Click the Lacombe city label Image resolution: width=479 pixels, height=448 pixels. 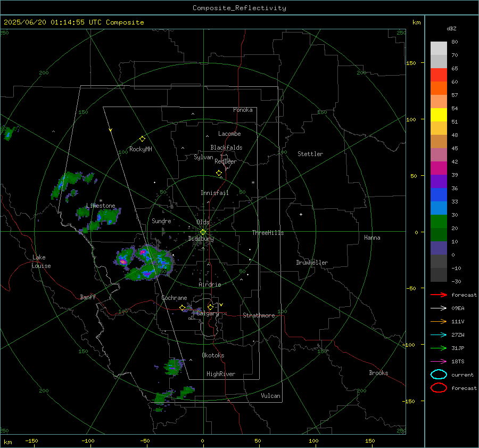(229, 134)
